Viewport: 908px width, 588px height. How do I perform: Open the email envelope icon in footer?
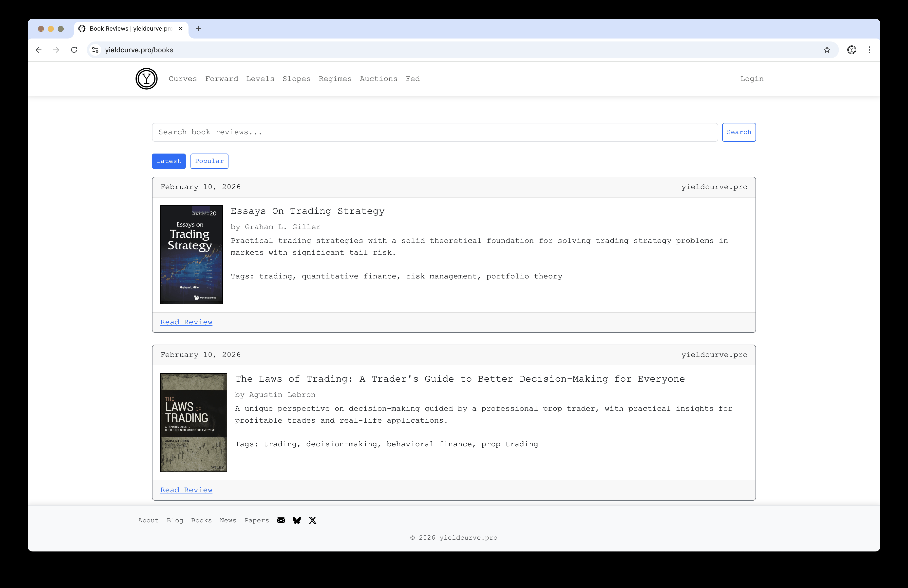click(x=281, y=520)
